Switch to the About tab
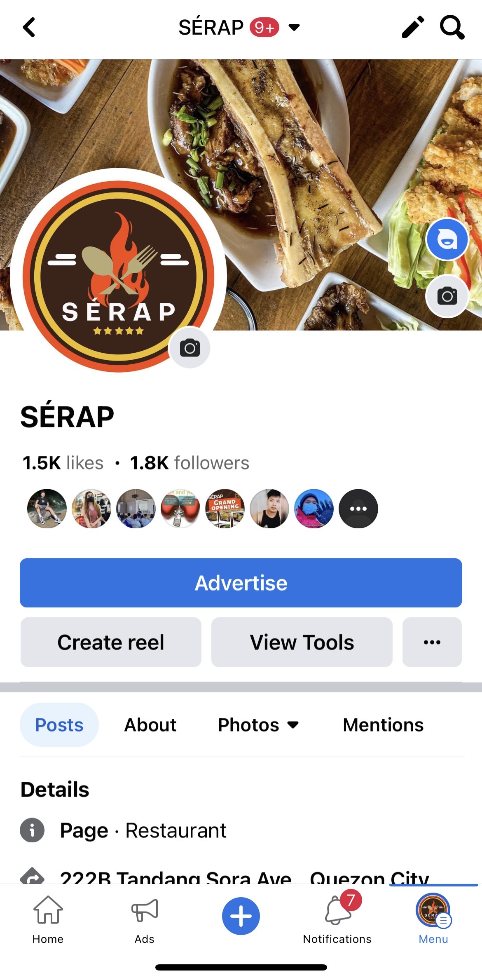Screen dimensions: 482x980 click(x=150, y=724)
